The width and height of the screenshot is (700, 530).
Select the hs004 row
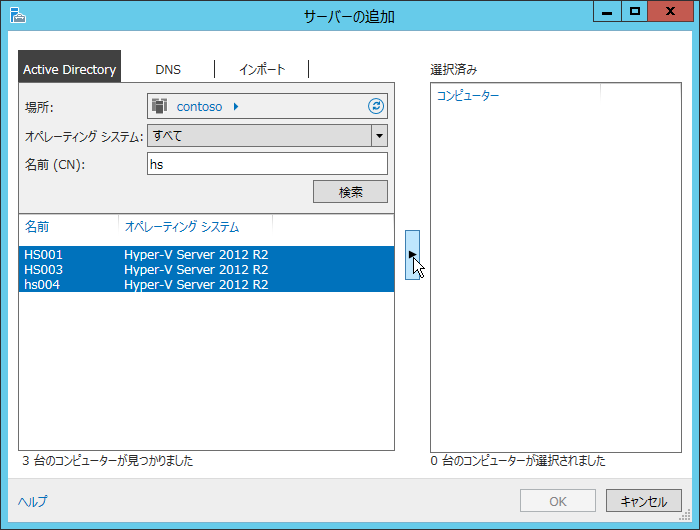(206, 284)
